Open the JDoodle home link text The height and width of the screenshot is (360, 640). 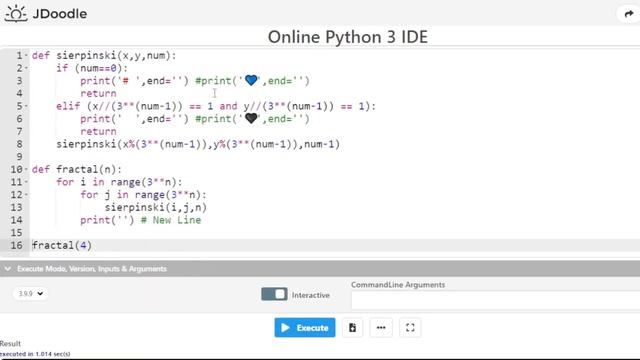(60, 13)
